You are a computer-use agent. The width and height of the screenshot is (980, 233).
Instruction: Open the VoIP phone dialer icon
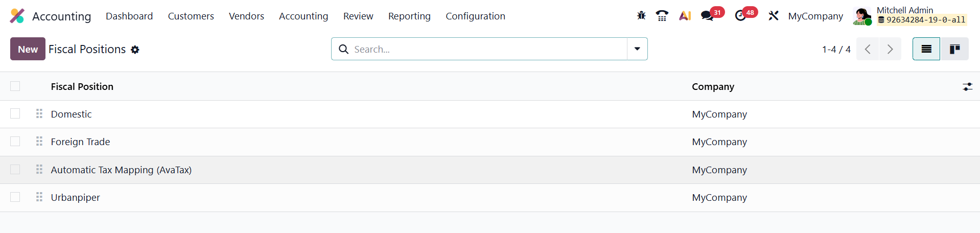[x=662, y=16]
